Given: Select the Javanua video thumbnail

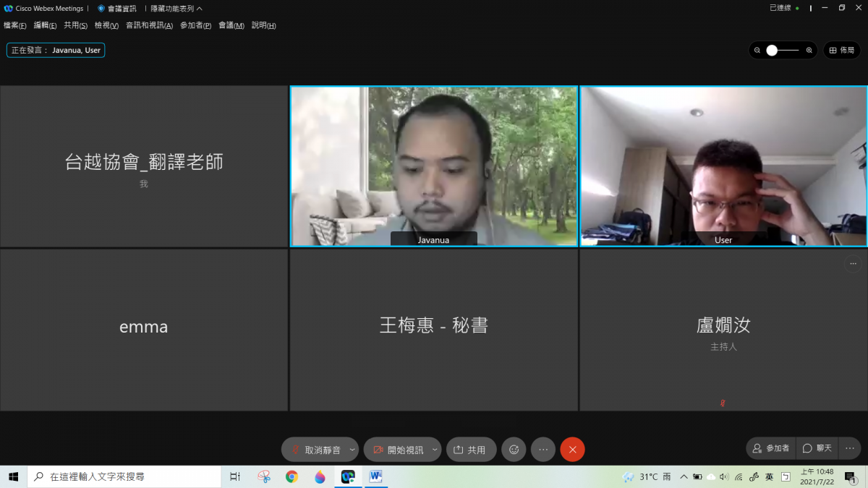Looking at the screenshot, I should 434,166.
